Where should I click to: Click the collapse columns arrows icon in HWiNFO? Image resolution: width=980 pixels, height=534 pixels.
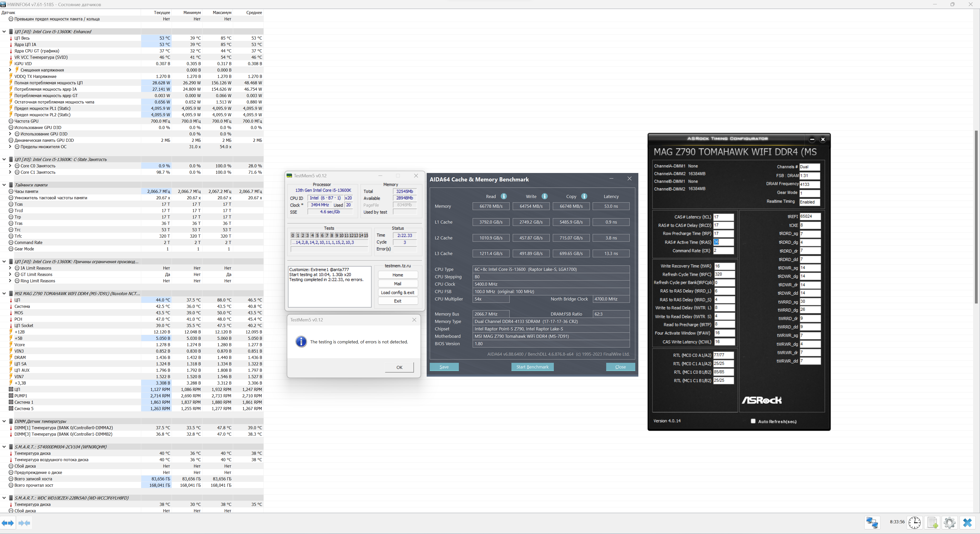tap(24, 523)
